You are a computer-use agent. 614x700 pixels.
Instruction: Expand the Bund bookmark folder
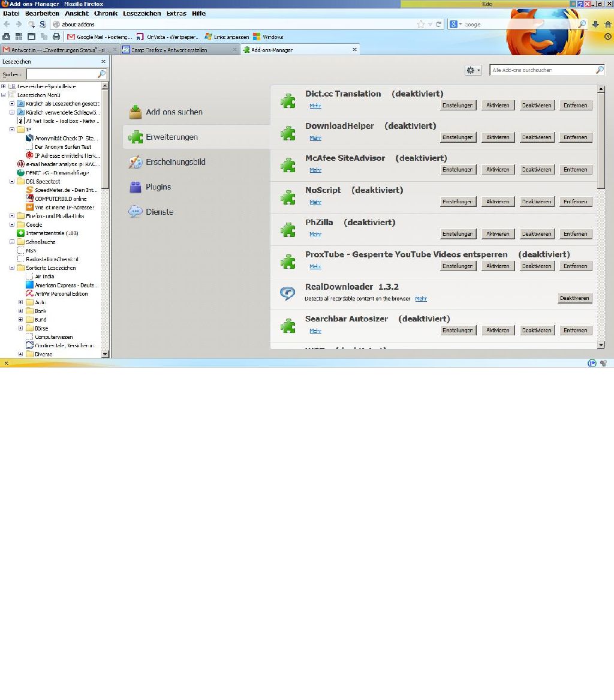pos(20,320)
